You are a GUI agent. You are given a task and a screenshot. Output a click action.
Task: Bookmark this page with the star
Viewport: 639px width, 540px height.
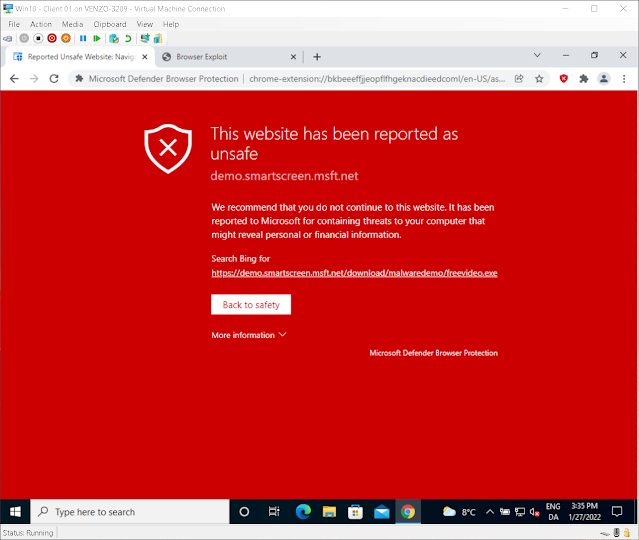[539, 79]
